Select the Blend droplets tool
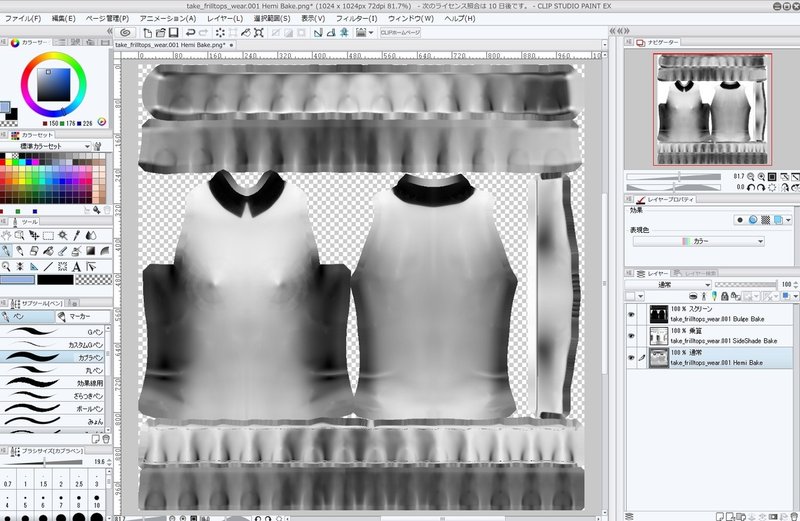 (91, 235)
